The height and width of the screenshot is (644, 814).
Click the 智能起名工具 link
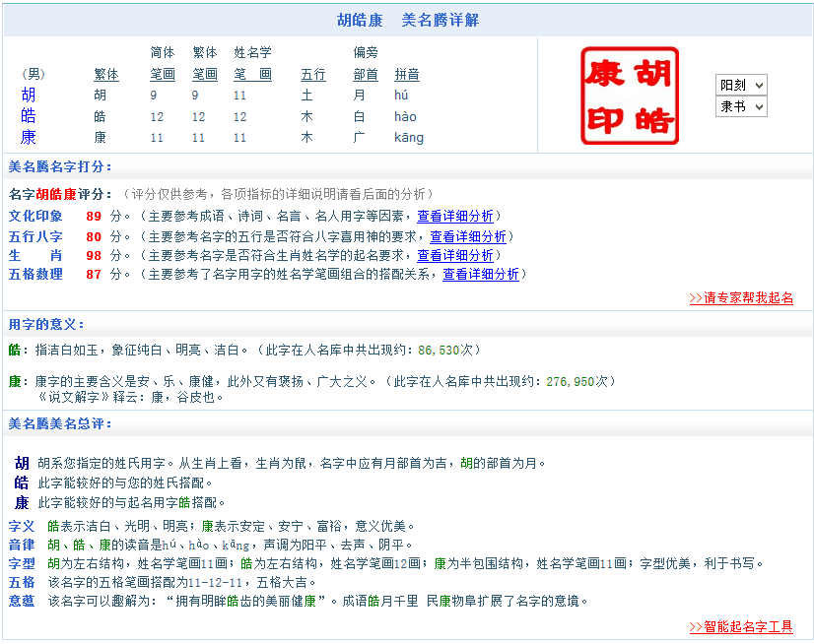click(741, 626)
